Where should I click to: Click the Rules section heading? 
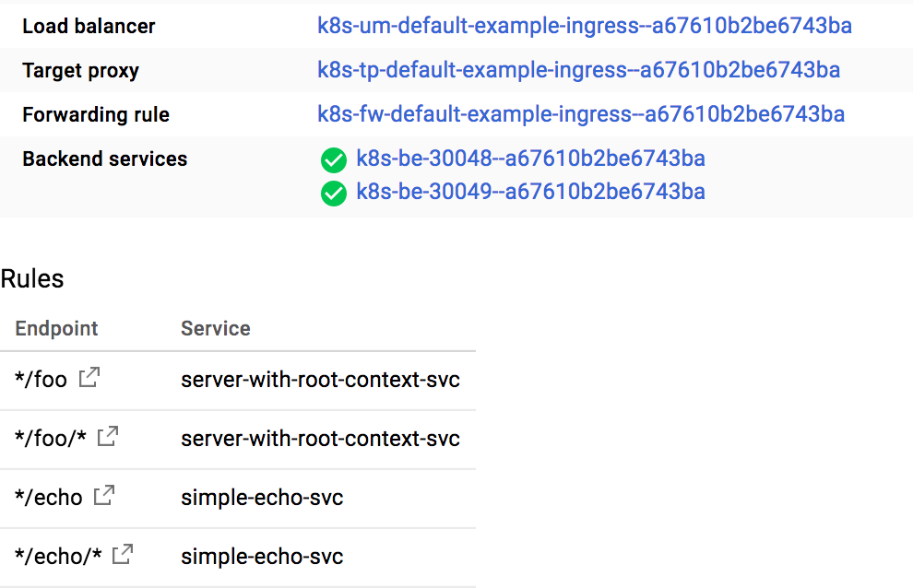tap(32, 279)
